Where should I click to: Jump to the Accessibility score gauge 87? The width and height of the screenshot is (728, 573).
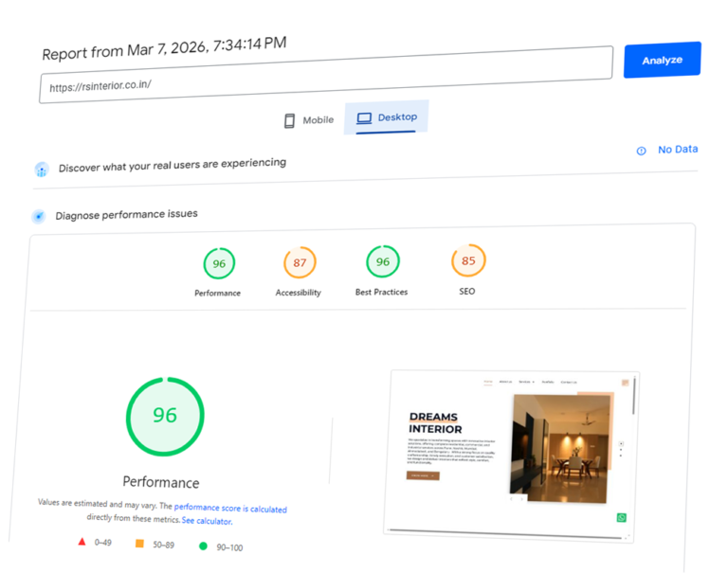(300, 262)
